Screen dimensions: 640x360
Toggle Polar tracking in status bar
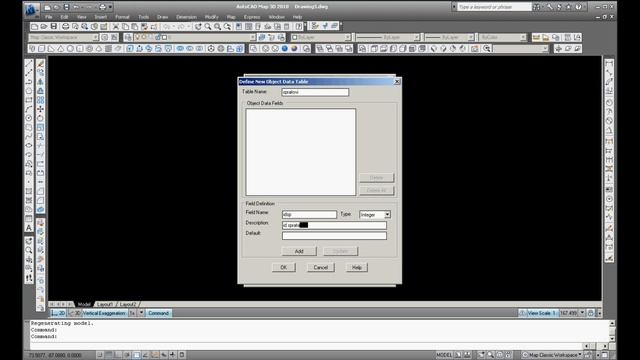point(127,355)
